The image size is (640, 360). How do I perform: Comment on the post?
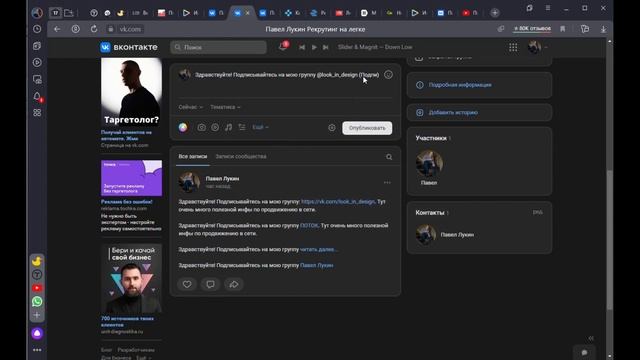pos(210,284)
